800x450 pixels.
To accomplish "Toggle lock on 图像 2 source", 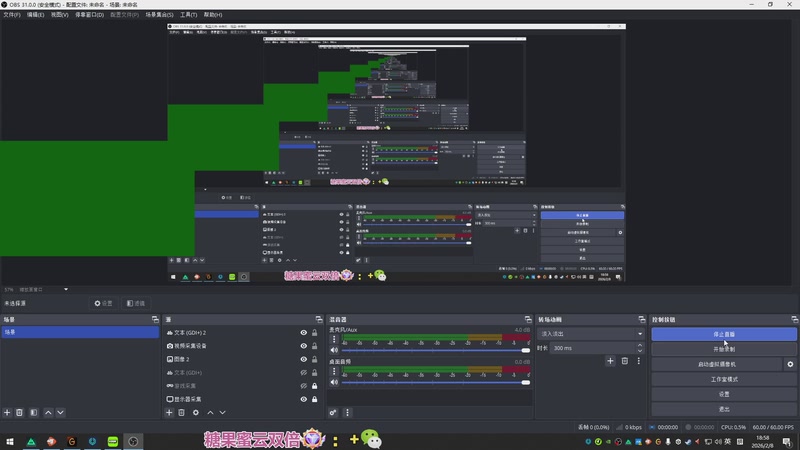I will coord(315,359).
